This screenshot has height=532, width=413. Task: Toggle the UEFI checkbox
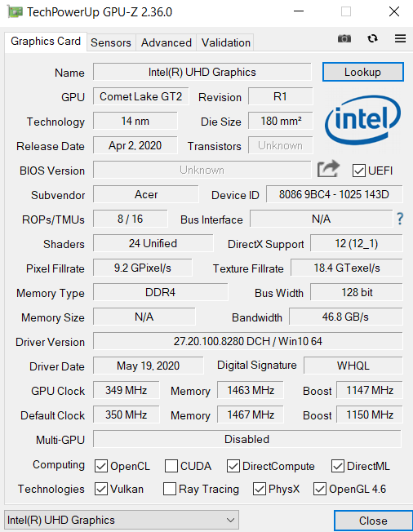pyautogui.click(x=358, y=171)
